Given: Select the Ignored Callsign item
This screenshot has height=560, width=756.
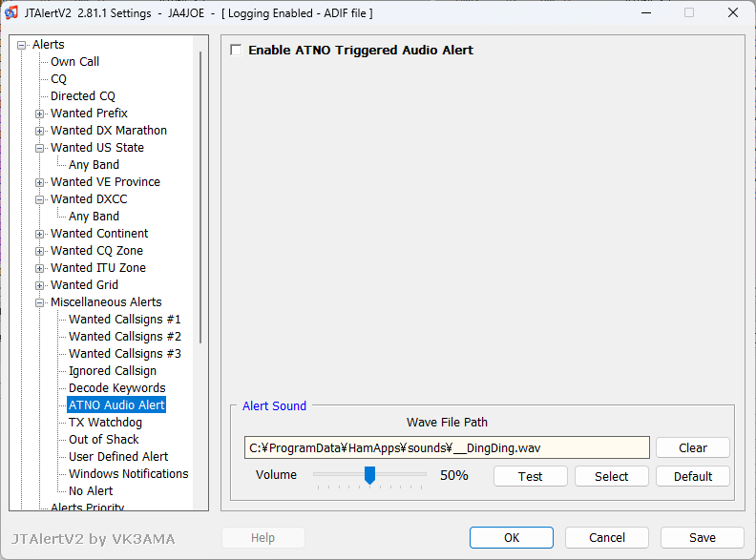Looking at the screenshot, I should (x=113, y=371).
